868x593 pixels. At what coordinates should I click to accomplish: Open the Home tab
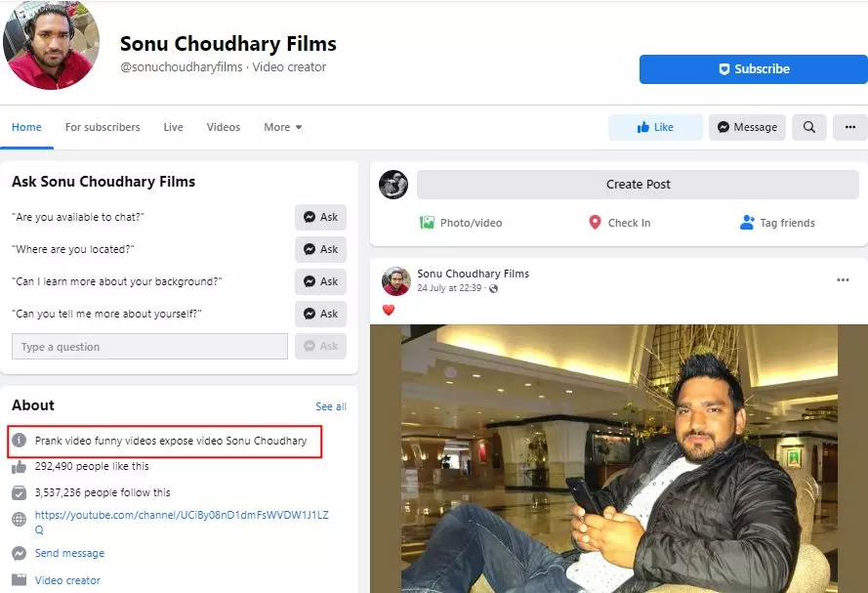coord(26,127)
